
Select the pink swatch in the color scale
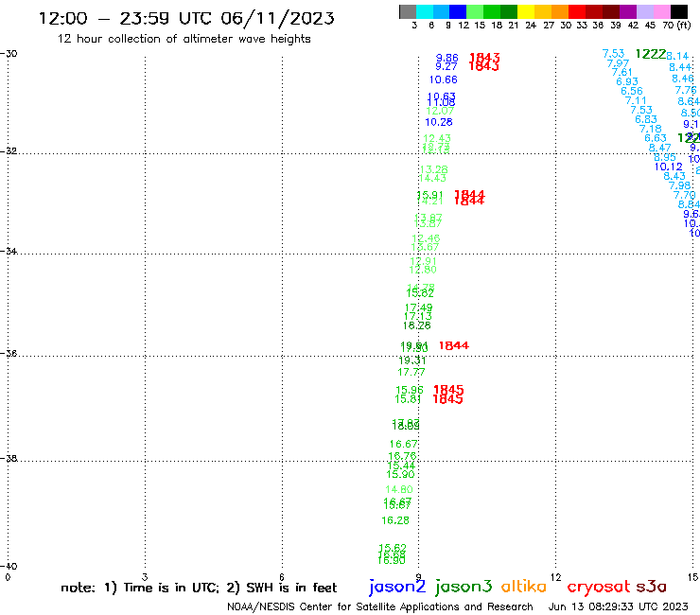(661, 11)
